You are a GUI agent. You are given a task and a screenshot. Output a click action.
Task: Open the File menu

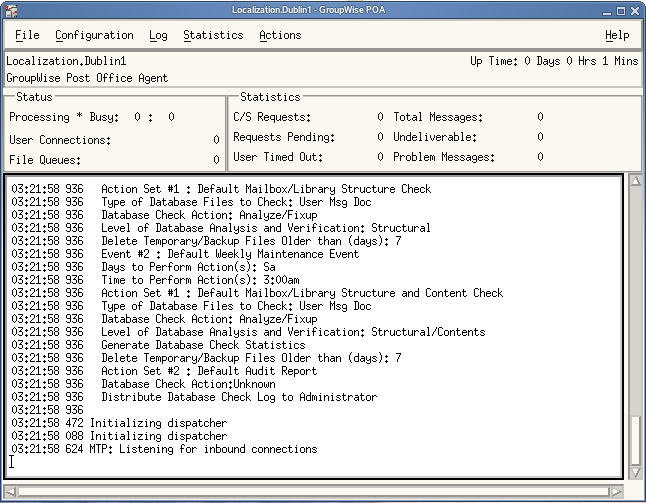pyautogui.click(x=27, y=35)
